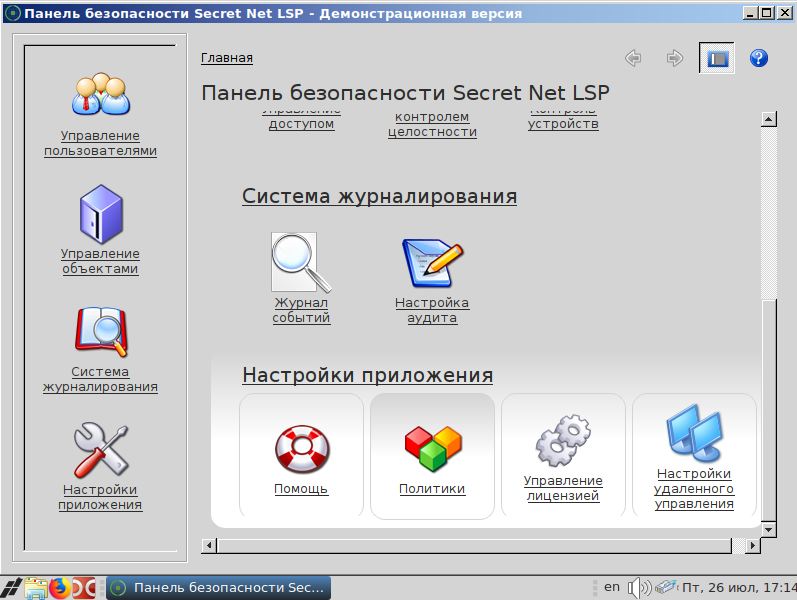Click the taskbar date and time

[739, 588]
